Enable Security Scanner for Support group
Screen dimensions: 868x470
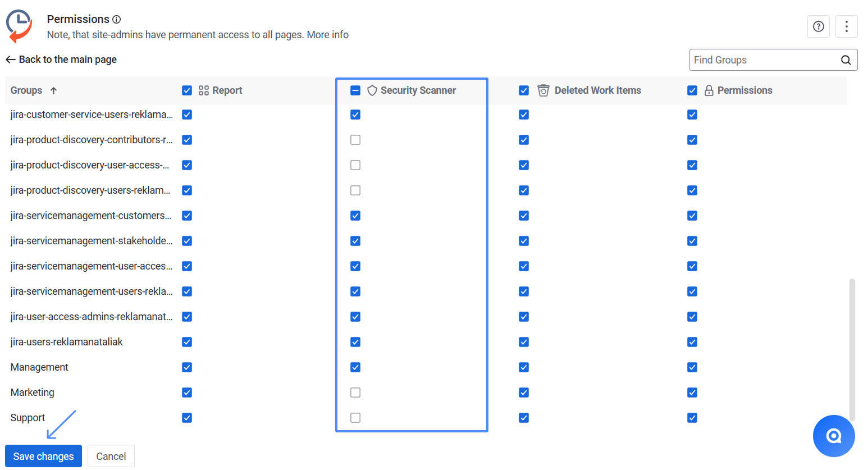[x=355, y=418]
